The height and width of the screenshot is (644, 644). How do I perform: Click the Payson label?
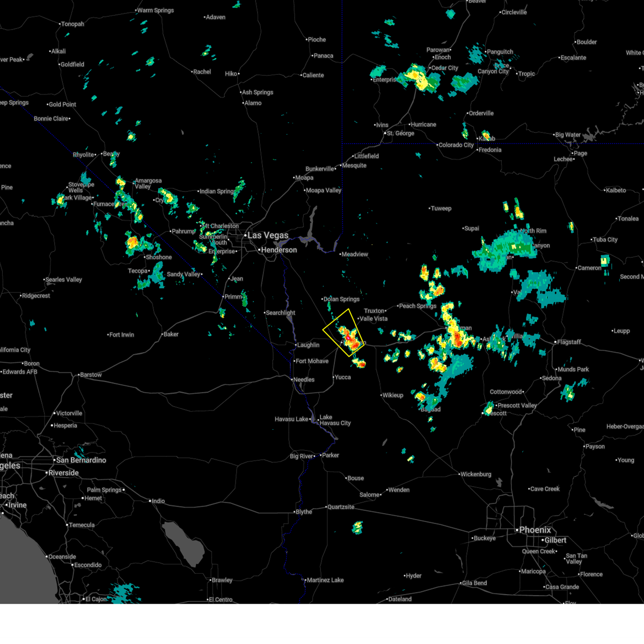595,447
